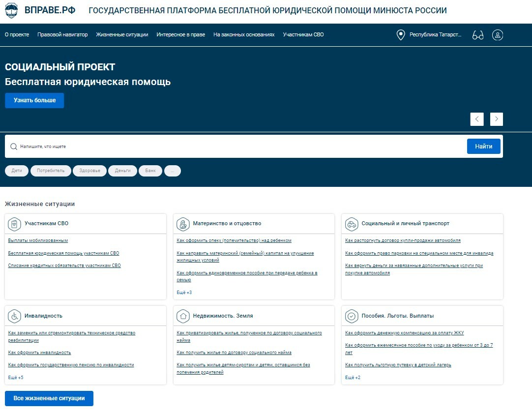532x414 pixels.
Task: Expand Ещё +5 in the Инвалидность card
Action: [16, 378]
